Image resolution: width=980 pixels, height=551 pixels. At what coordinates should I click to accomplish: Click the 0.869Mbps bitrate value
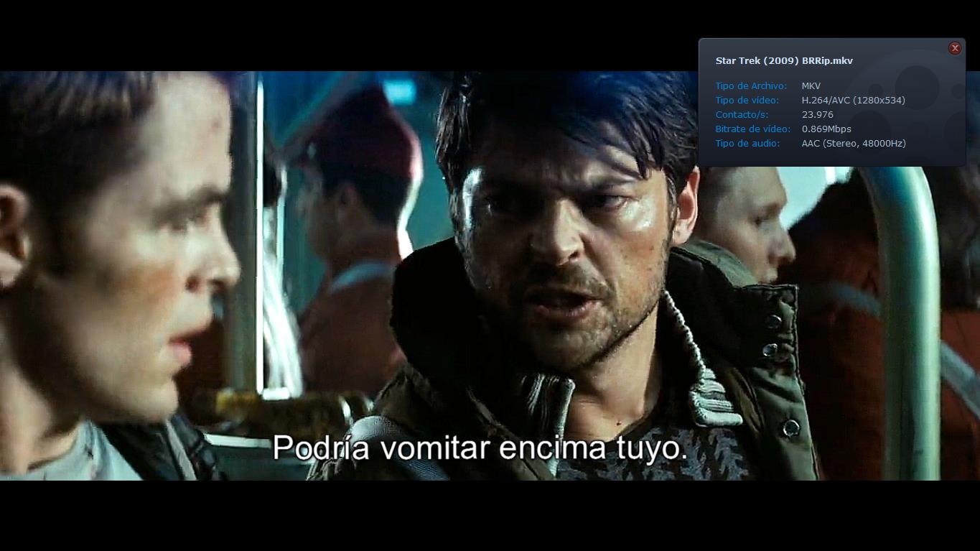pyautogui.click(x=826, y=129)
